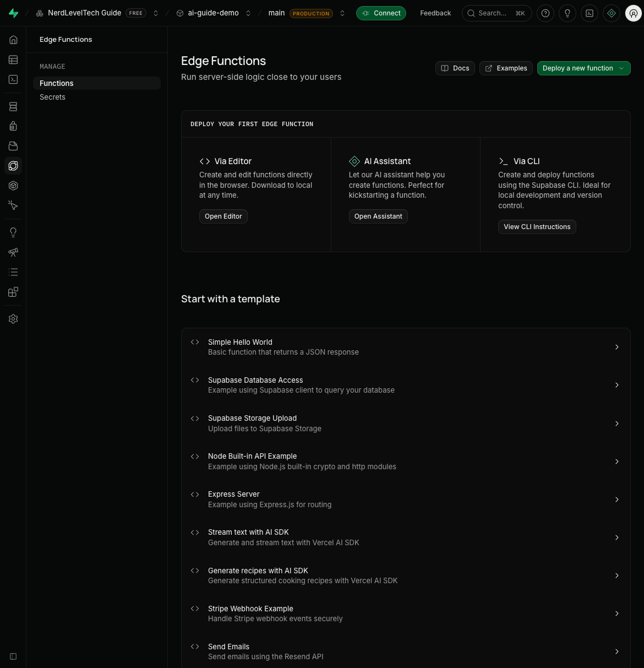Viewport: 644px width, 668px height.
Task: Open the top bar lightbulb icon
Action: point(567,13)
